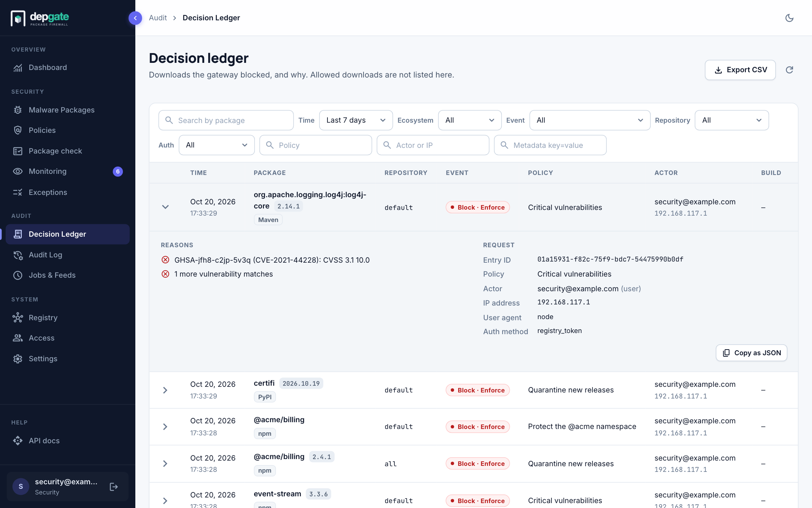Image resolution: width=812 pixels, height=508 pixels.
Task: Open Settings page
Action: coord(68,359)
